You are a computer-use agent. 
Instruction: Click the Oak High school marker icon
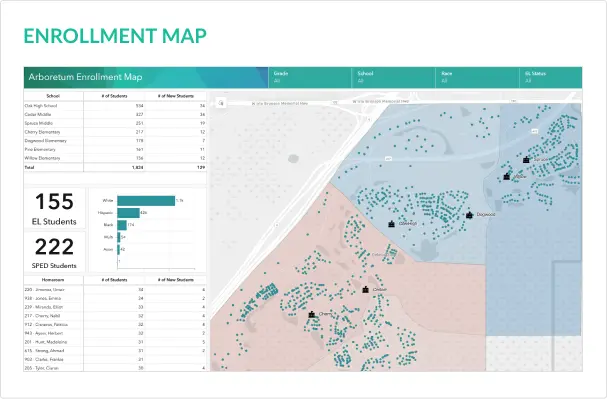coord(391,224)
